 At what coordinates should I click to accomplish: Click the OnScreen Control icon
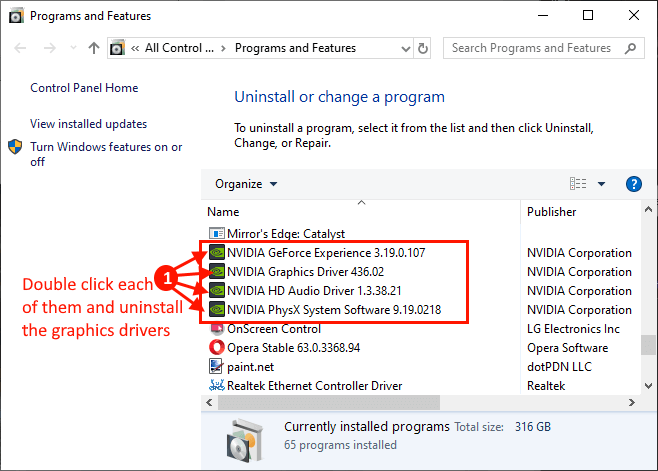point(217,329)
